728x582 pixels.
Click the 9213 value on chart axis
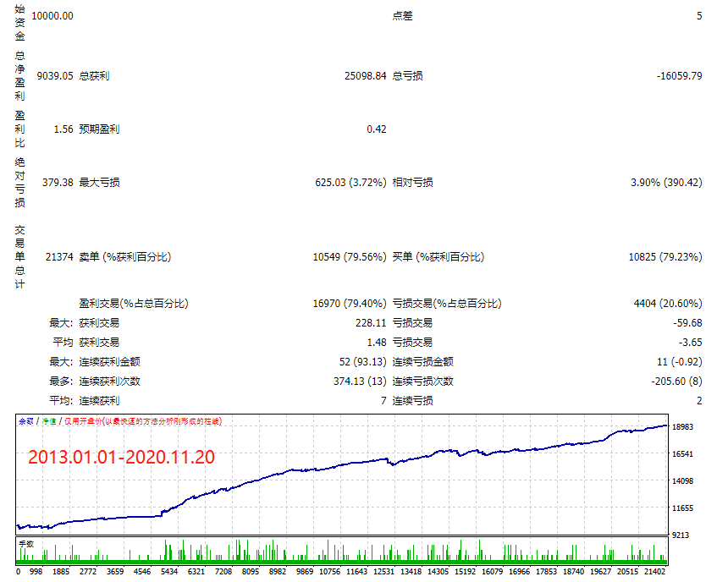click(682, 535)
